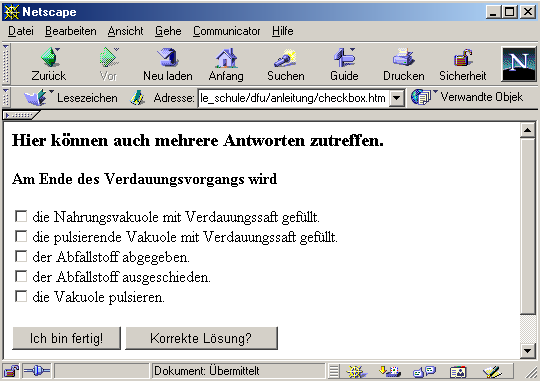Image resolution: width=540 pixels, height=381 pixels.
Task: Click the padlock security icon in status bar
Action: tap(11, 371)
